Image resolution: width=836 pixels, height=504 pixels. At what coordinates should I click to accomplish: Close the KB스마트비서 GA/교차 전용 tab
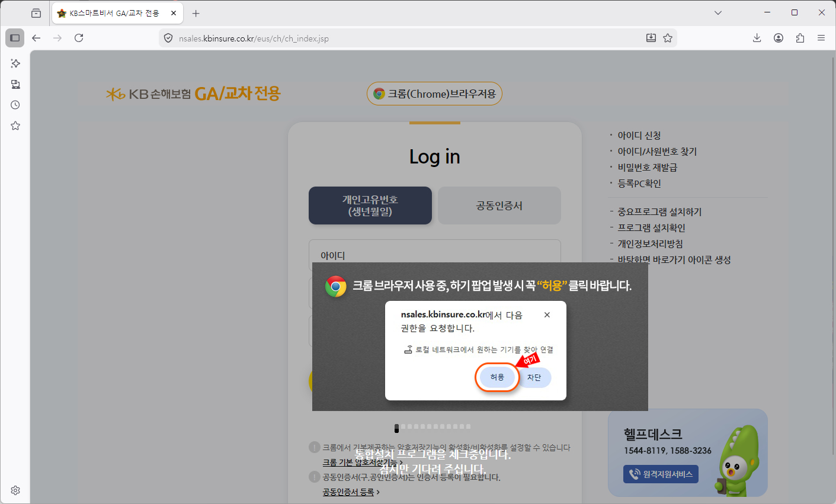click(174, 13)
